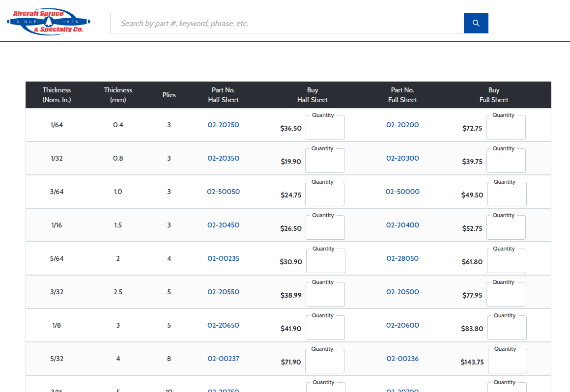Open part link 02-00235
The height and width of the screenshot is (392, 570).
click(223, 259)
